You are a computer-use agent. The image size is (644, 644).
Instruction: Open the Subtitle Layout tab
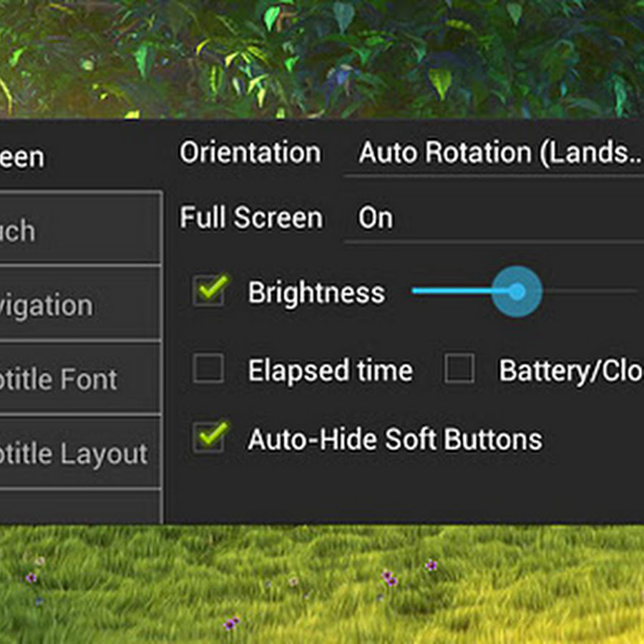point(79,454)
